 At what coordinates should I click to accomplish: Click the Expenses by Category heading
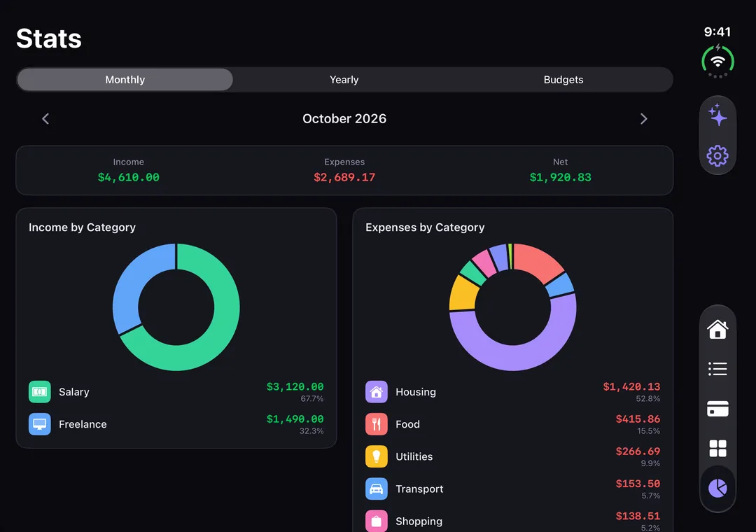pyautogui.click(x=425, y=227)
